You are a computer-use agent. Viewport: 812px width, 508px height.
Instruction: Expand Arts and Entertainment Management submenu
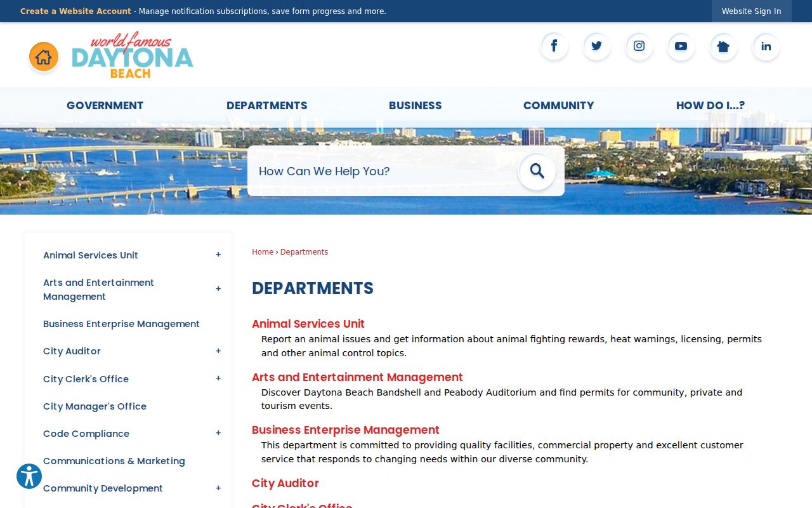coord(218,289)
